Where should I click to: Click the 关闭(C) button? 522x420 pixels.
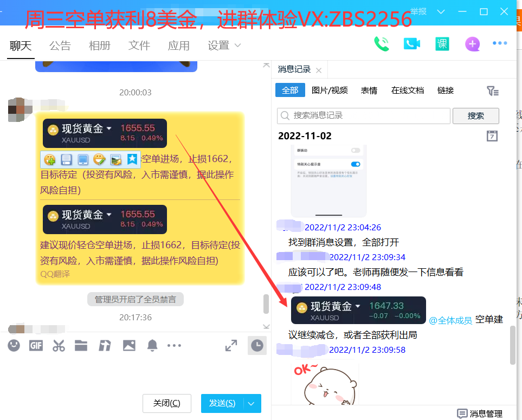pyautogui.click(x=167, y=403)
